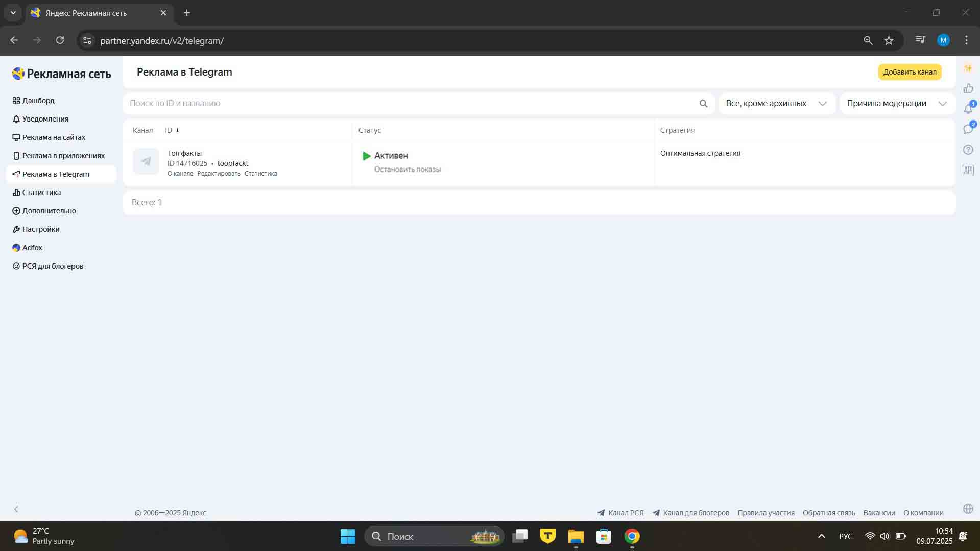Open the О канале link
Screen dimensions: 980x551
coord(180,174)
